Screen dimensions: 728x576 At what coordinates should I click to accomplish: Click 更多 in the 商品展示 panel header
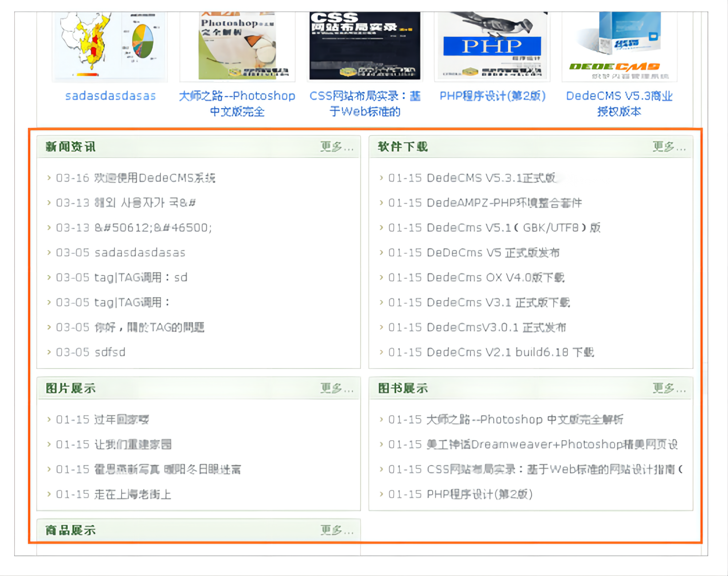337,531
